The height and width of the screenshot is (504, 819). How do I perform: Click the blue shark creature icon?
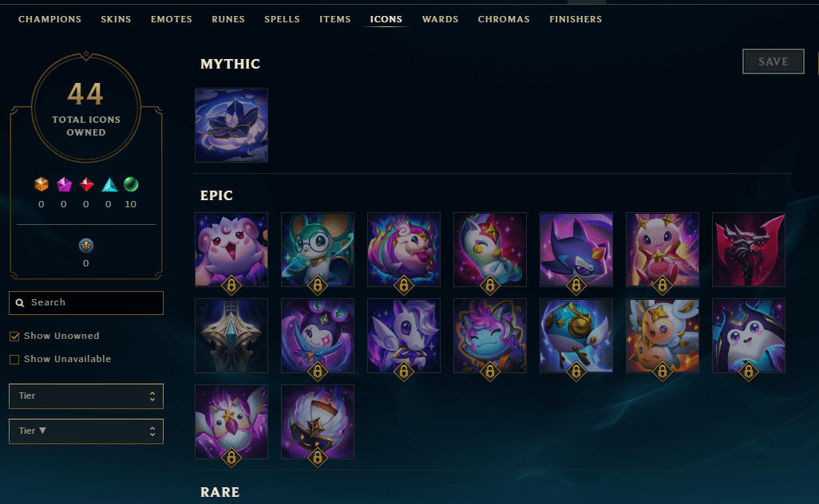[x=576, y=250]
